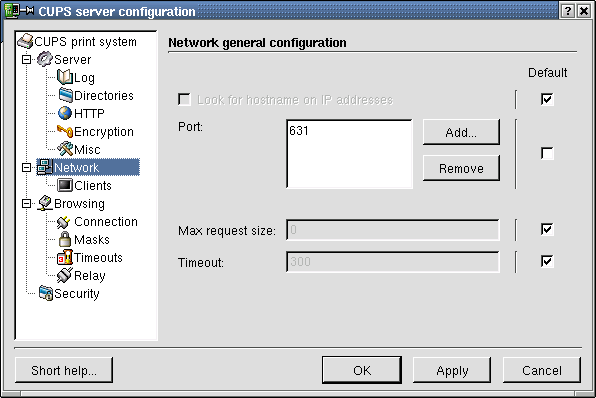Screen dimensions: 596x398
Task: Select the Relay plug icon
Action: pyautogui.click(x=65, y=276)
